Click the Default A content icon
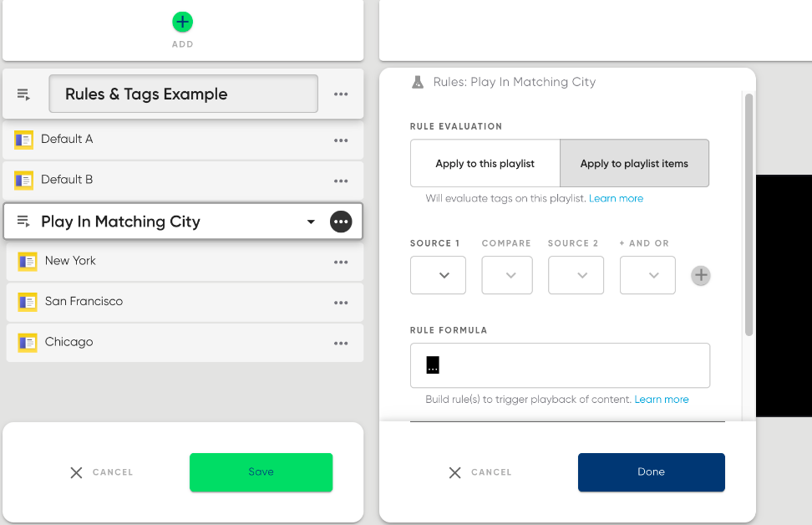 [x=23, y=140]
